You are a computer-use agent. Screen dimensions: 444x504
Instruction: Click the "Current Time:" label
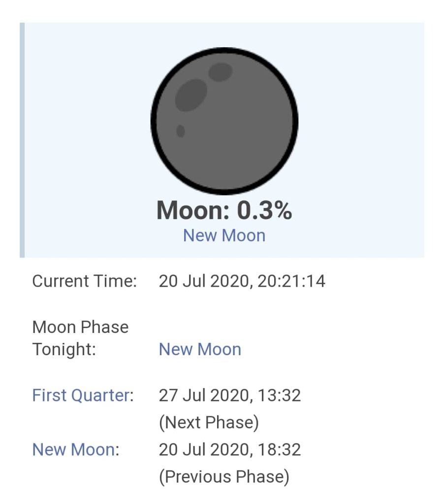pos(84,281)
